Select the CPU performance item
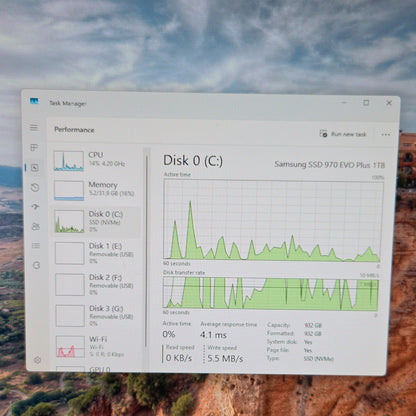Image resolution: width=416 pixels, height=416 pixels. (x=96, y=161)
